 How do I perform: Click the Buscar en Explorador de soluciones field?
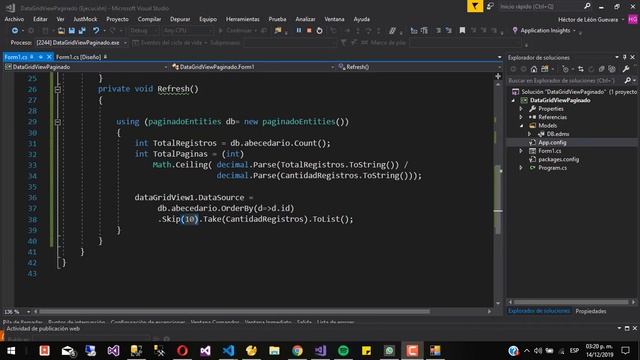[565, 81]
